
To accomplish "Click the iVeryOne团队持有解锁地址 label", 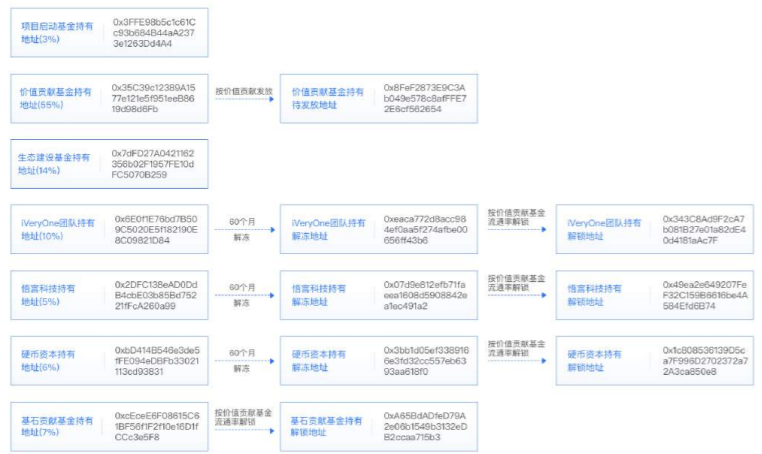I will pos(604,229).
